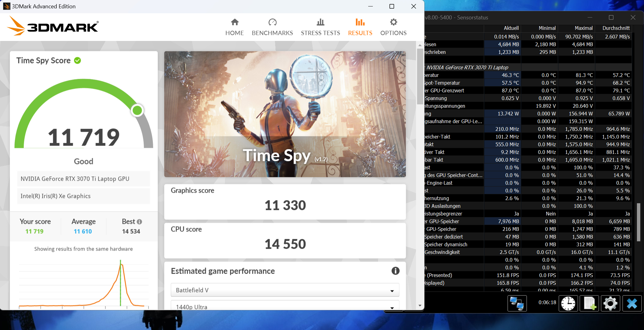Click the options gear icon
644x330 pixels.
393,22
